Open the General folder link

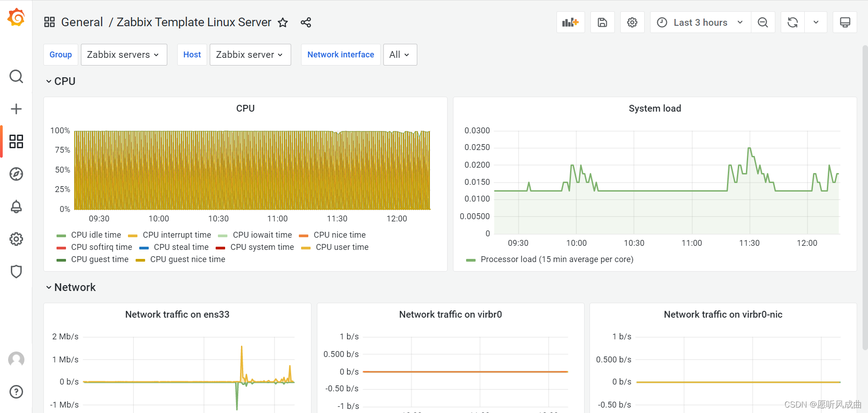coord(82,22)
